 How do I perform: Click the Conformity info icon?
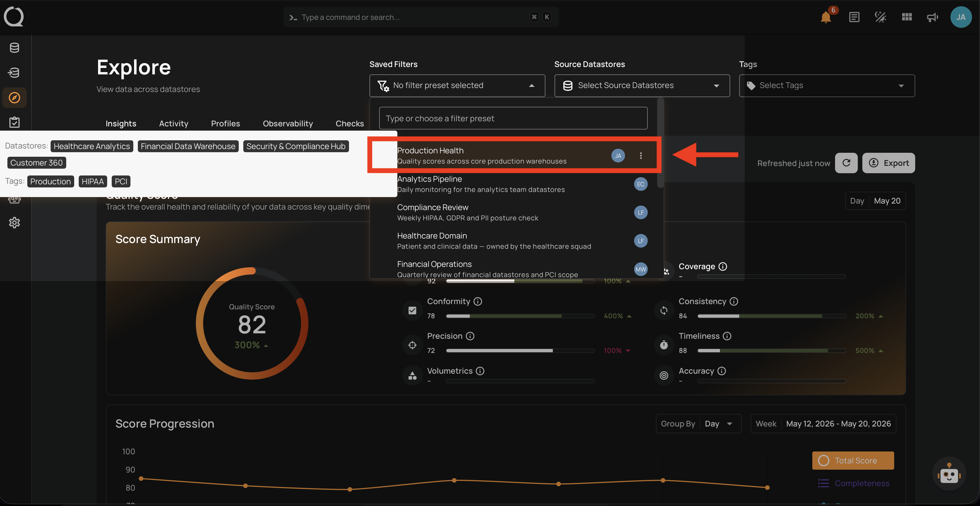(478, 302)
